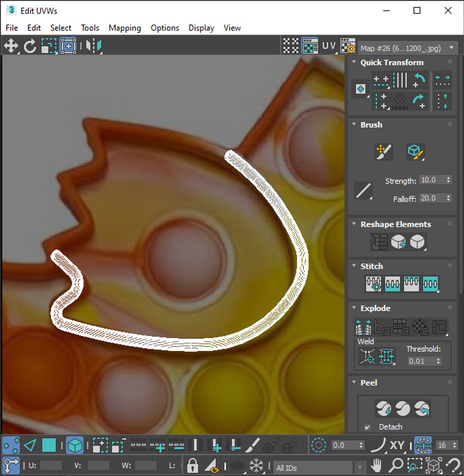Viewport: 464px width, 476px height.
Task: Click Straighten Selection in Reshape Elements
Action: pos(379,242)
